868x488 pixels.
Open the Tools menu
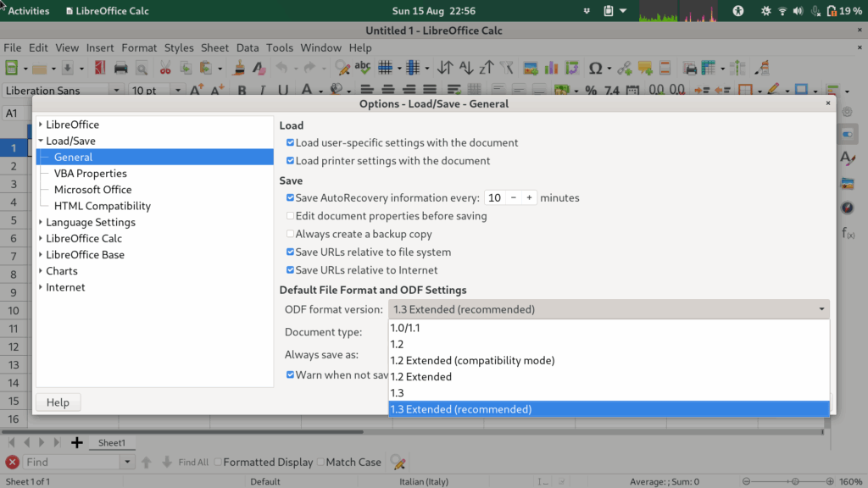pyautogui.click(x=280, y=47)
